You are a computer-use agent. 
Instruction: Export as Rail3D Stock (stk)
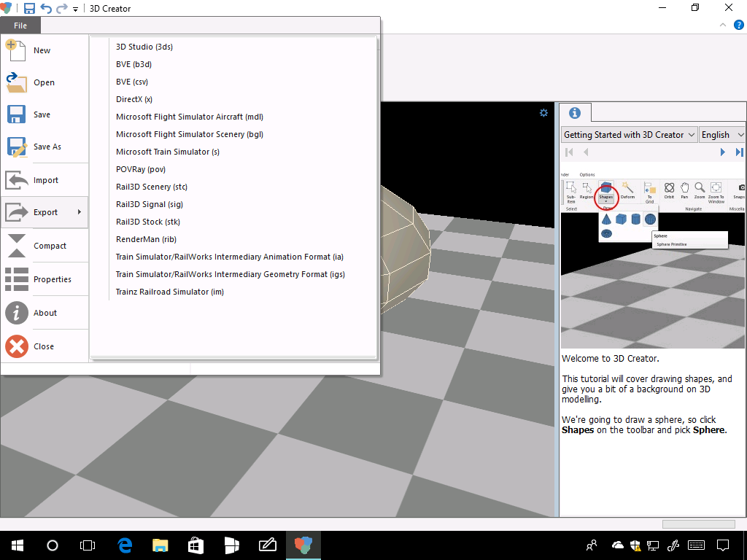[x=148, y=222]
